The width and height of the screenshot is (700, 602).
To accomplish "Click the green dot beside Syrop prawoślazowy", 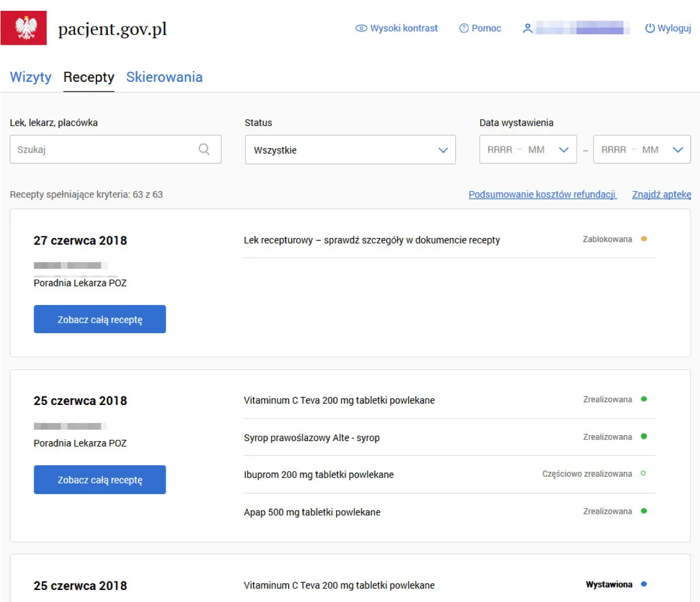I will (644, 436).
